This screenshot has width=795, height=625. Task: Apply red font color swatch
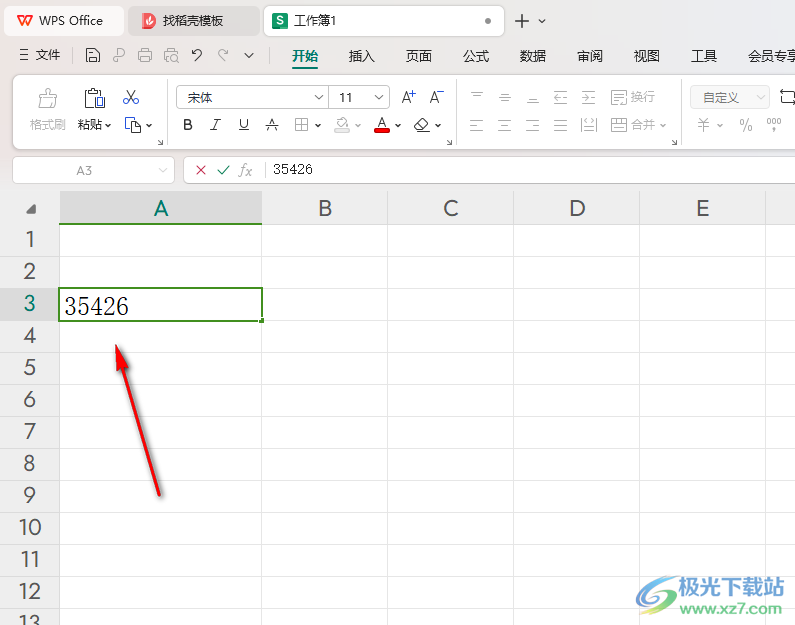click(x=382, y=125)
